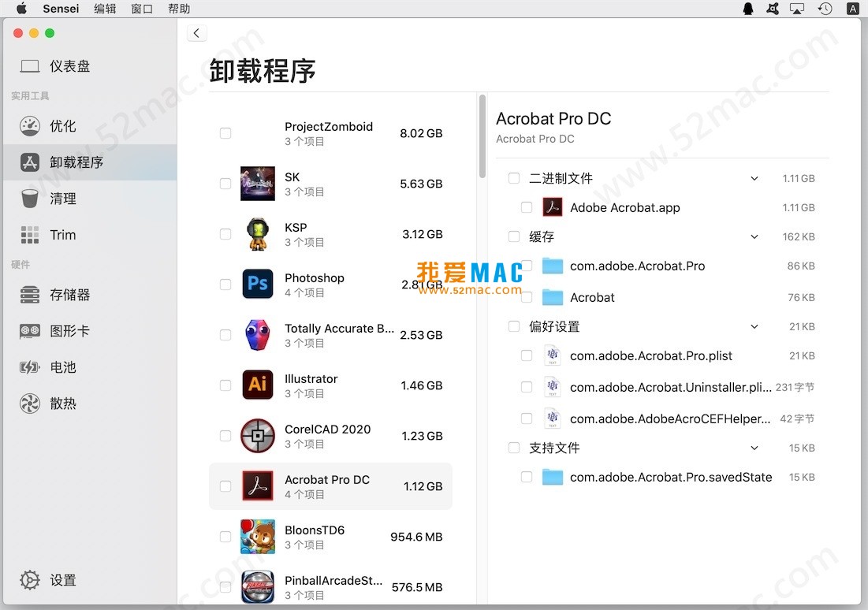Select the BloonsTD6 row label
868x610 pixels.
tap(315, 530)
